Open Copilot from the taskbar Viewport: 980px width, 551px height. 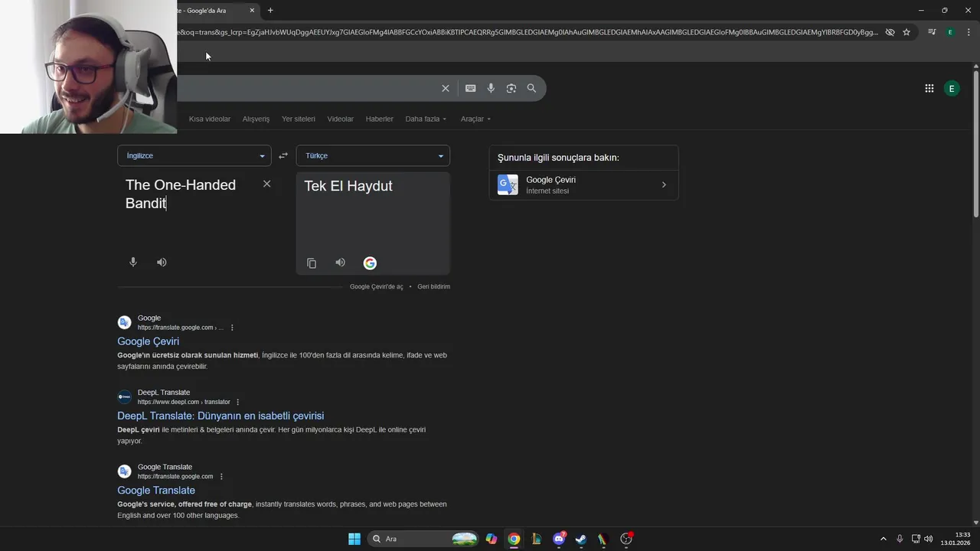click(492, 539)
